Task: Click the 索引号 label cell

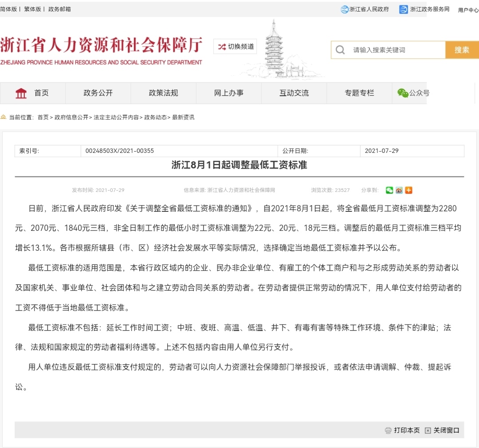Action: coord(47,151)
